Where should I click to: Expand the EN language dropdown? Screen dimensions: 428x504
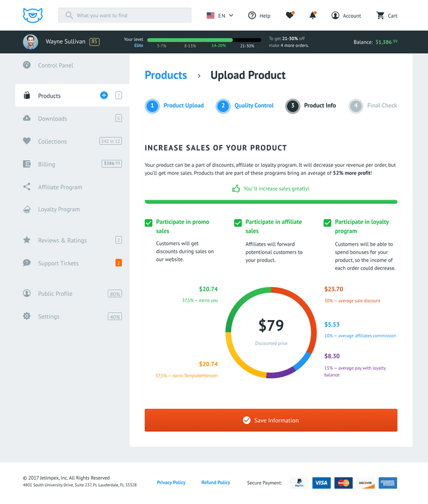point(220,15)
